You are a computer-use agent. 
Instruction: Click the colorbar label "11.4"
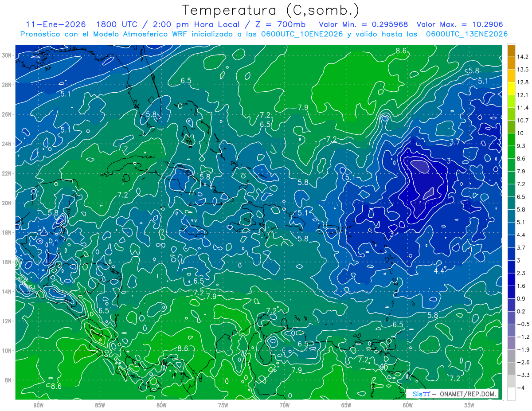click(523, 108)
